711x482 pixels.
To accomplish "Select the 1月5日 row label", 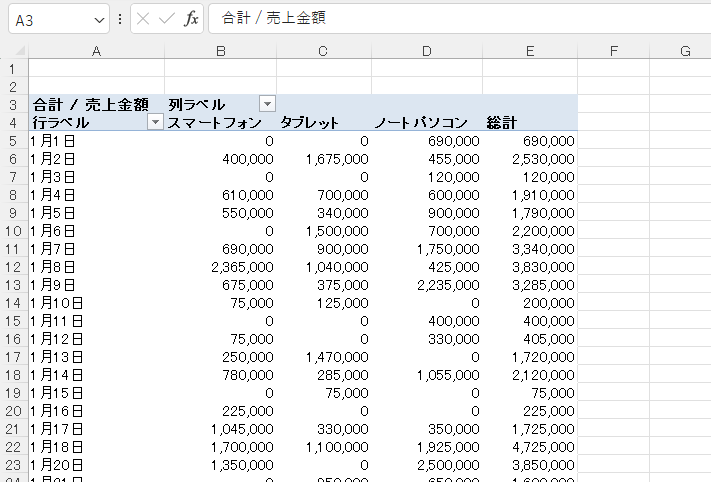I will tap(96, 213).
